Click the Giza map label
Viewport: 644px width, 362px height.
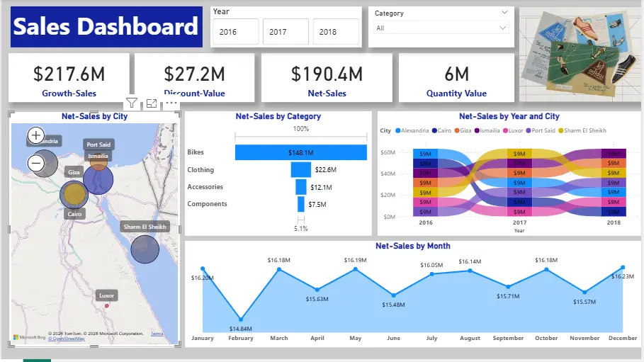click(x=74, y=172)
